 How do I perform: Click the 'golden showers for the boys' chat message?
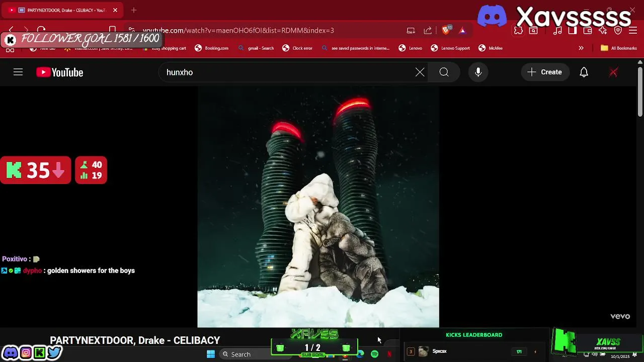point(91,270)
